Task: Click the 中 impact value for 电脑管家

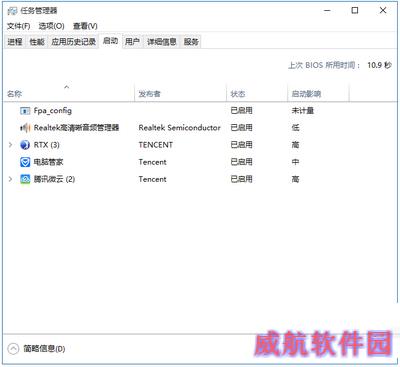Action: pyautogui.click(x=295, y=162)
